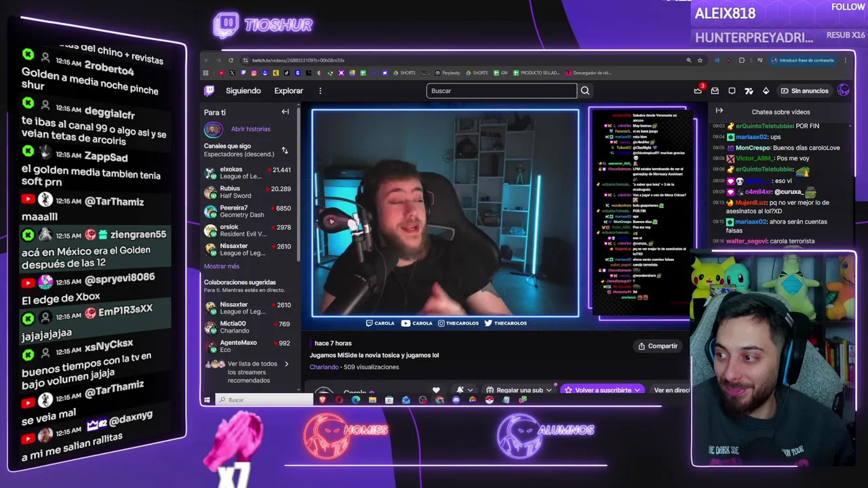This screenshot has height=488, width=868.
Task: Open Ver lista de todos los streamers recomendados
Action: pos(248,371)
